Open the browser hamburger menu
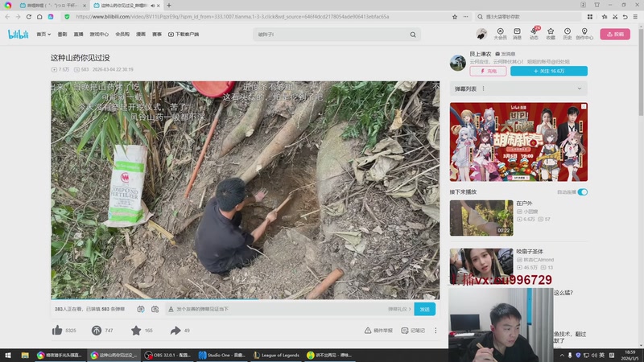 (x=635, y=17)
